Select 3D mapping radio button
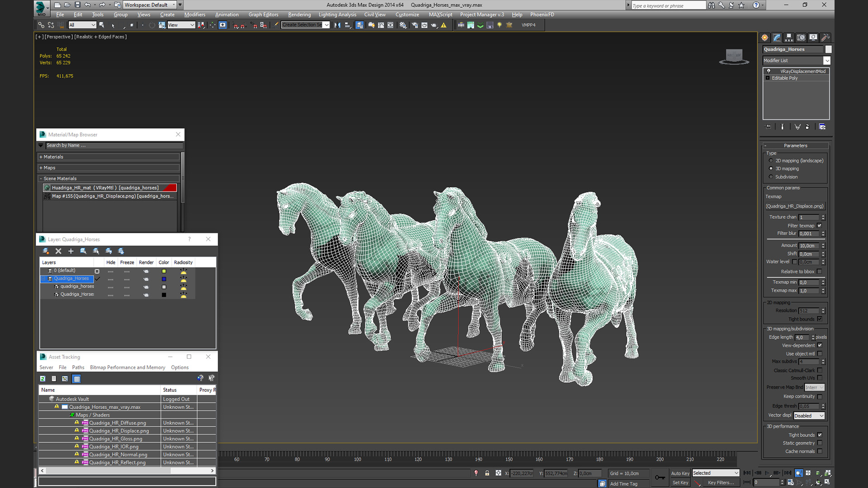 (x=771, y=169)
